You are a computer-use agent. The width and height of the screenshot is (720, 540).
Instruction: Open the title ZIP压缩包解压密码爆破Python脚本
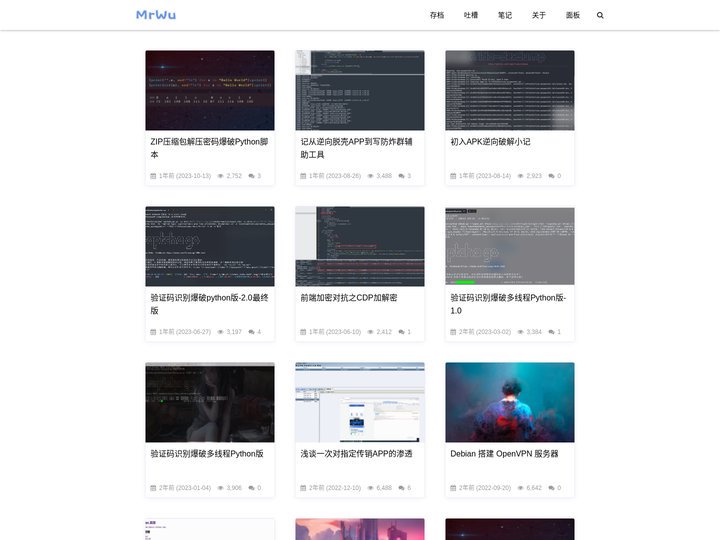209,148
